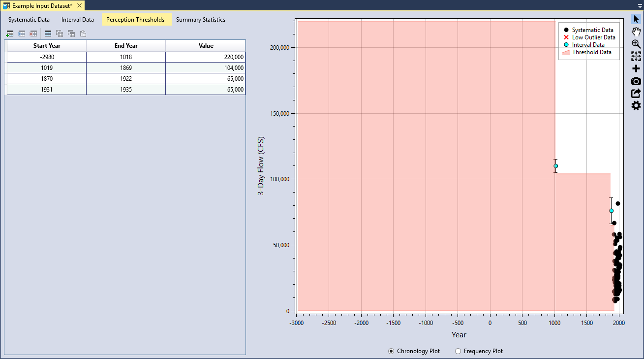
Task: Click the zoom to extents icon
Action: 636,56
